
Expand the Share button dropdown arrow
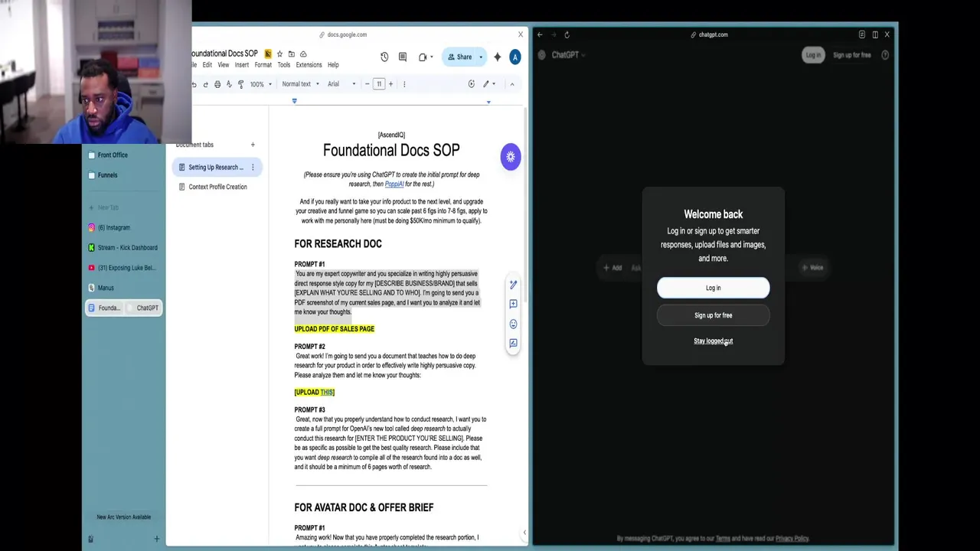pos(481,57)
